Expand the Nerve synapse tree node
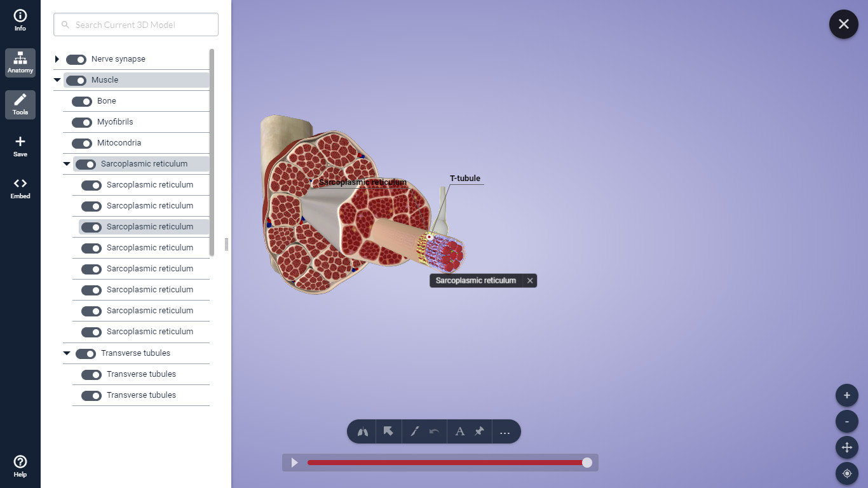The image size is (868, 488). 57,59
